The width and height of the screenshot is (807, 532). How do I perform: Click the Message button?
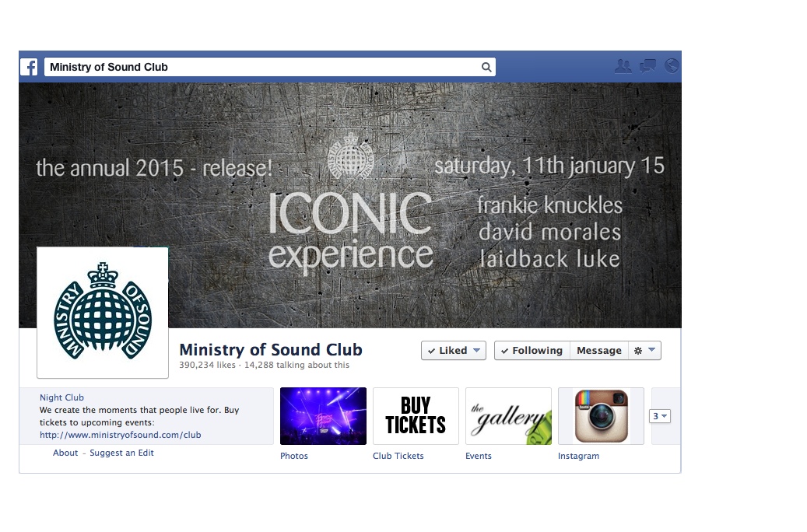coord(599,350)
